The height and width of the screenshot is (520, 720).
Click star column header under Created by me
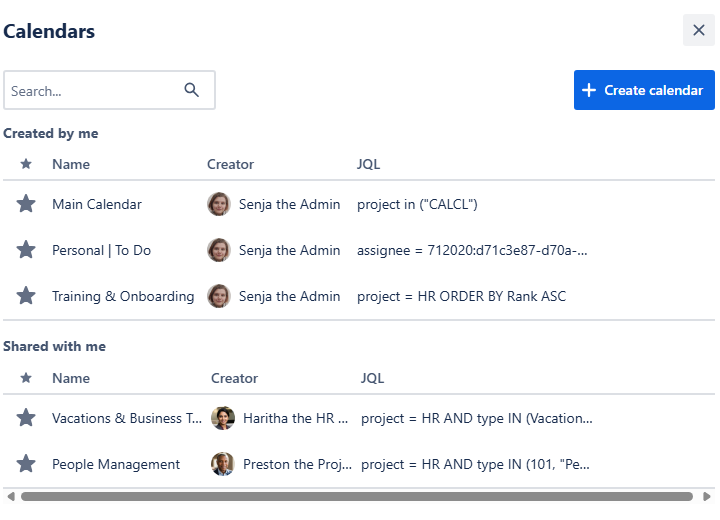click(x=26, y=164)
